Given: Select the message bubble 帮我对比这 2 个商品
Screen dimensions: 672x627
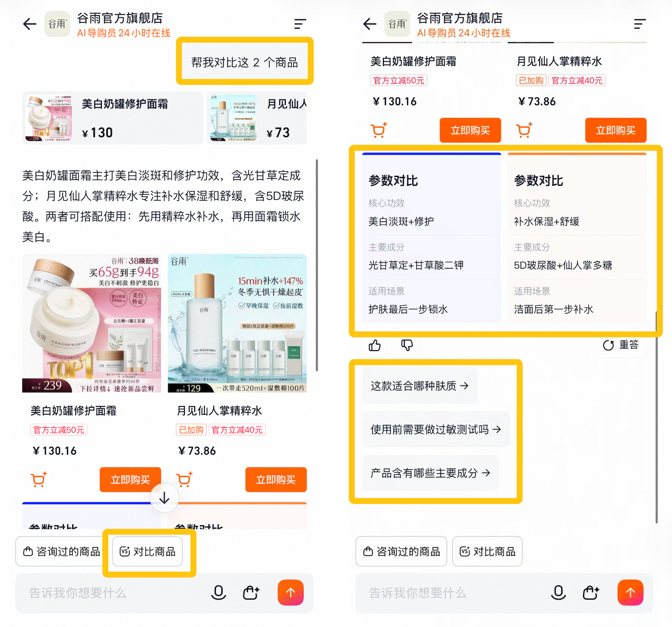Looking at the screenshot, I should [244, 62].
